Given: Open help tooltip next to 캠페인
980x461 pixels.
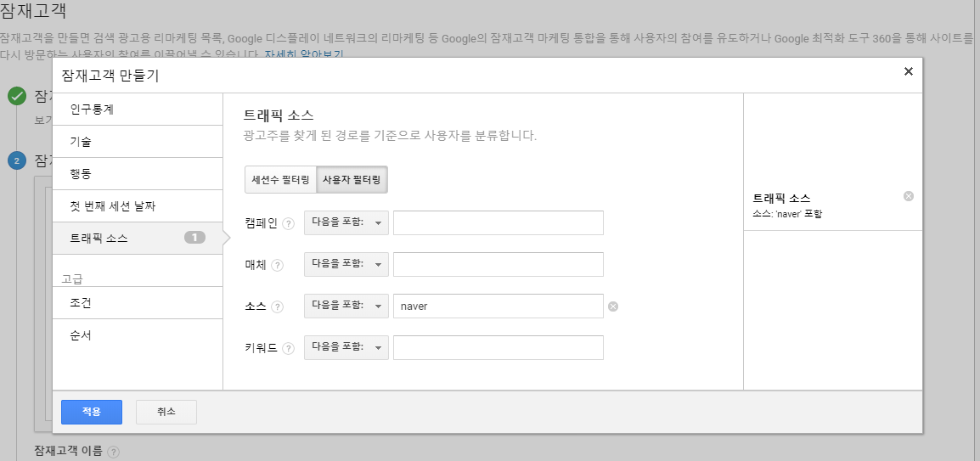Looking at the screenshot, I should tap(288, 223).
